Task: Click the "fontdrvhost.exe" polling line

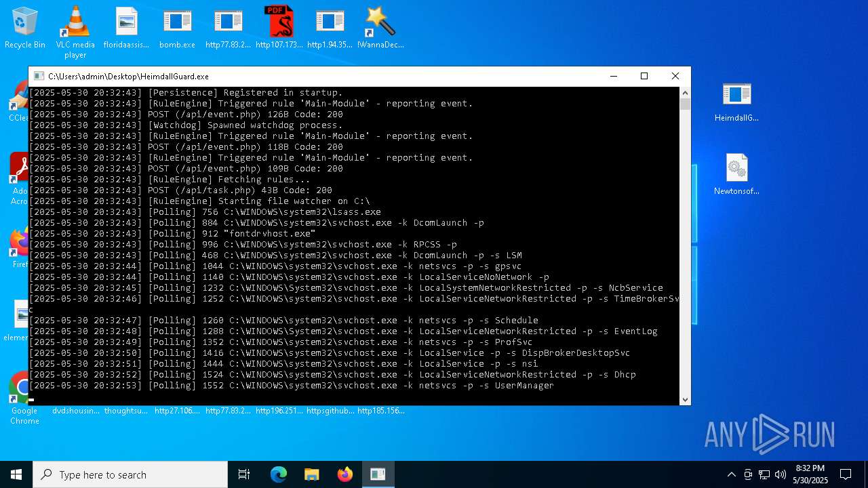Action: pos(172,234)
